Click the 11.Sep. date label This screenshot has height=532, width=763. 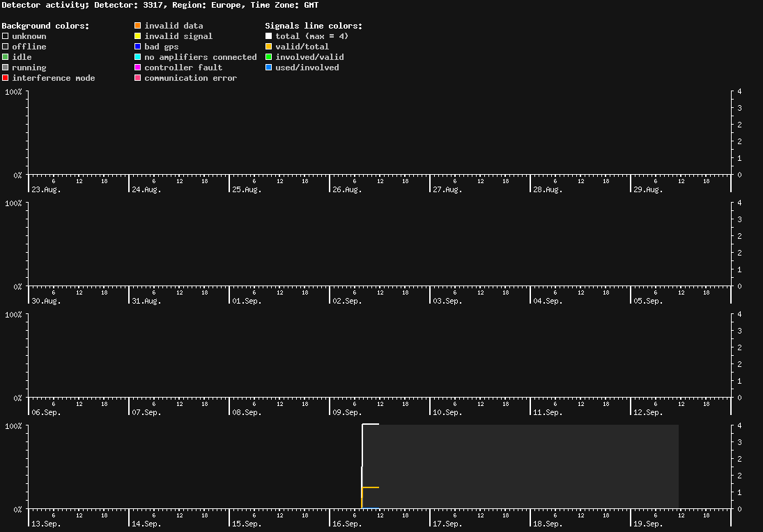point(548,412)
